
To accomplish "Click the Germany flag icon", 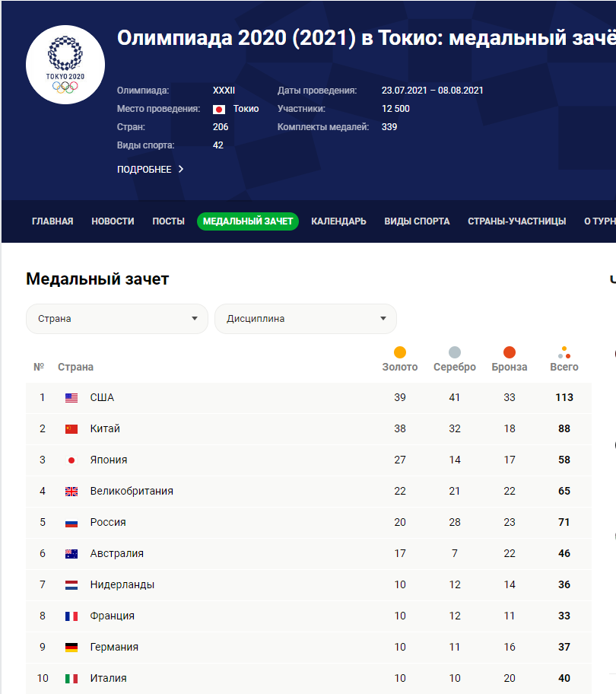I will tap(71, 648).
